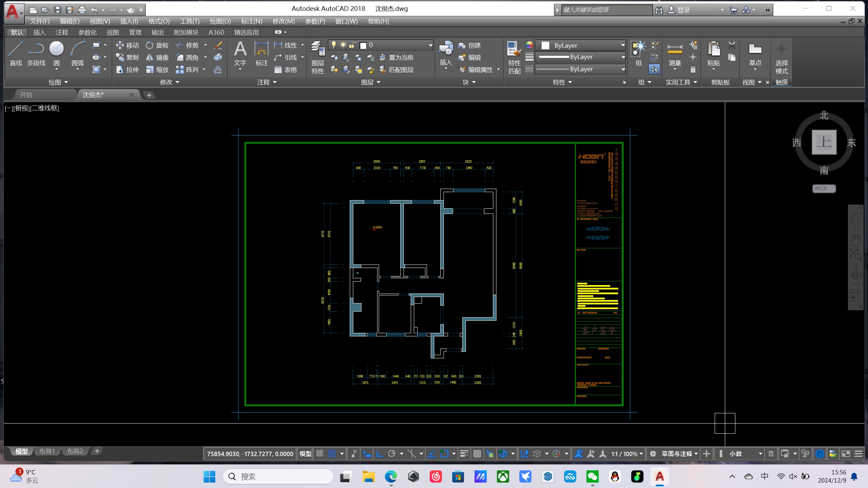Click the keyword search input field

(x=606, y=10)
